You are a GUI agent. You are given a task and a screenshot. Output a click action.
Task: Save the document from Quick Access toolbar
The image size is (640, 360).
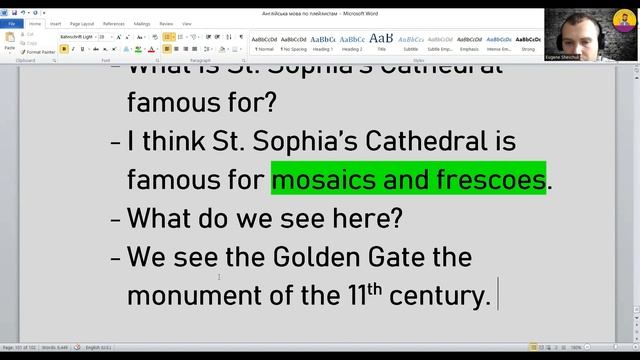(15, 13)
